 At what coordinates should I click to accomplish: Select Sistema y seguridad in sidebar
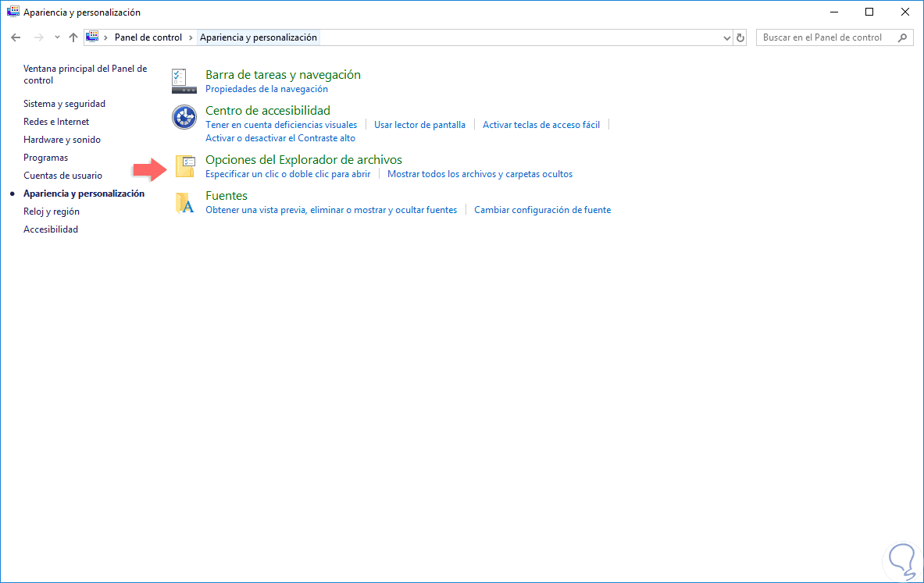64,104
